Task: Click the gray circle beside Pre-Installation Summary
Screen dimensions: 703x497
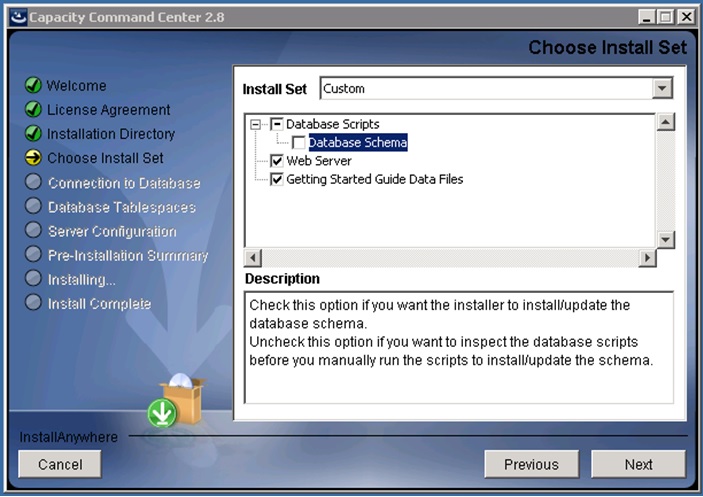Action: pyautogui.click(x=33, y=254)
